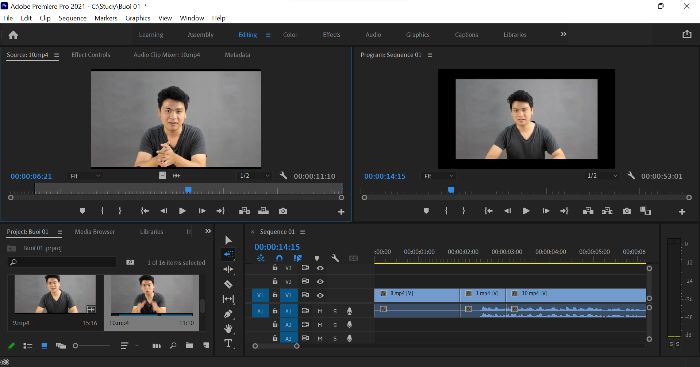Open the Window menu
Image resolution: width=700 pixels, height=367 pixels.
coord(192,18)
